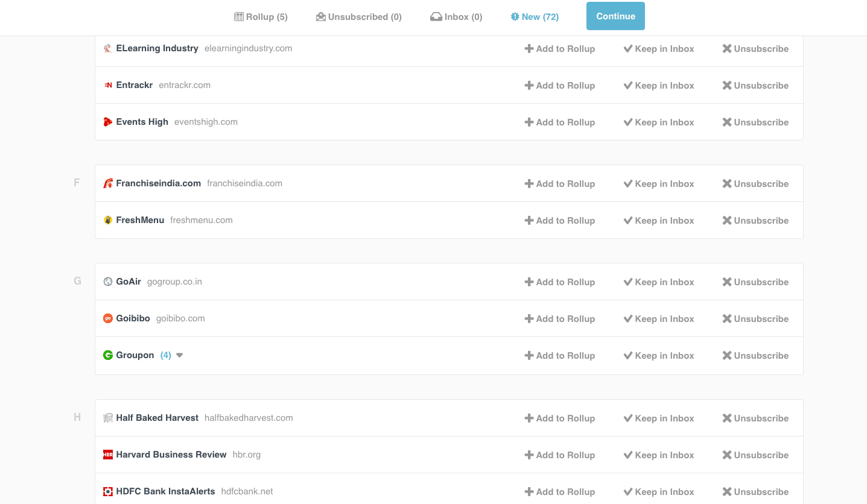Keep HDFC Bank InstaAlerts in Inbox
Viewport: 867px width, 504px height.
tap(659, 492)
